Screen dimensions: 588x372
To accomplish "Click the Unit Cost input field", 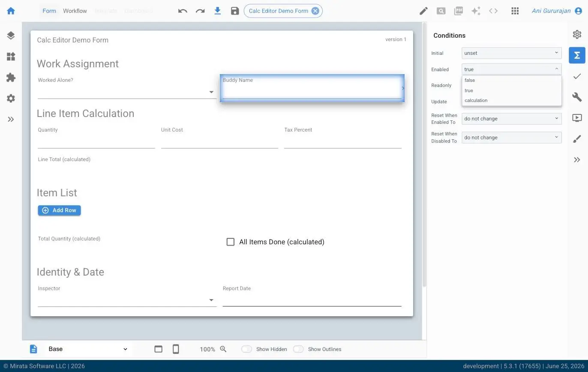I will (x=219, y=142).
